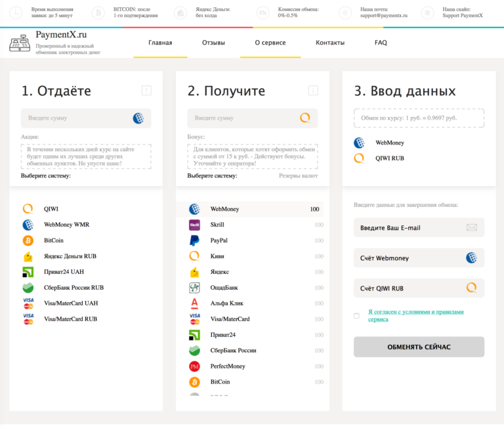
Task: Select the QIWI icon in Отдаёте list
Action: [x=28, y=209]
